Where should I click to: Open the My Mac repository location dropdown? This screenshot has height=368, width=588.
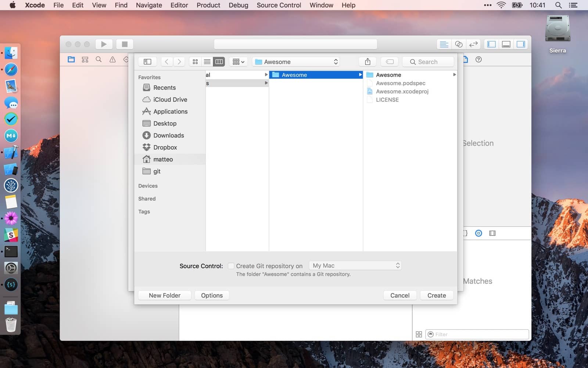(x=355, y=266)
